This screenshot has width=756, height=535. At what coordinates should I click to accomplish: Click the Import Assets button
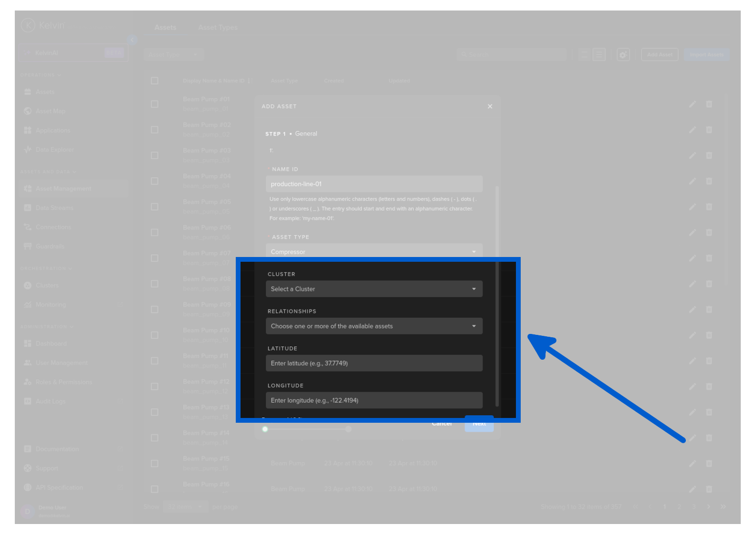coord(706,55)
